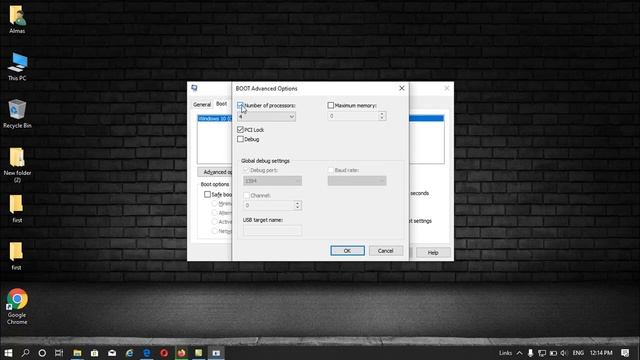The height and width of the screenshot is (360, 640).
Task: Open the Recycle Bin
Action: click(x=17, y=113)
